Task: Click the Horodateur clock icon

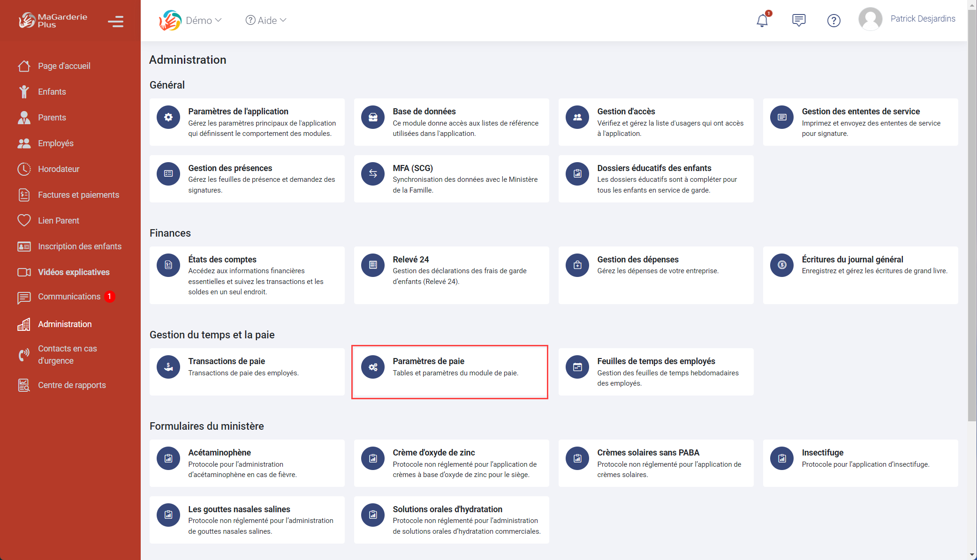Action: [24, 169]
